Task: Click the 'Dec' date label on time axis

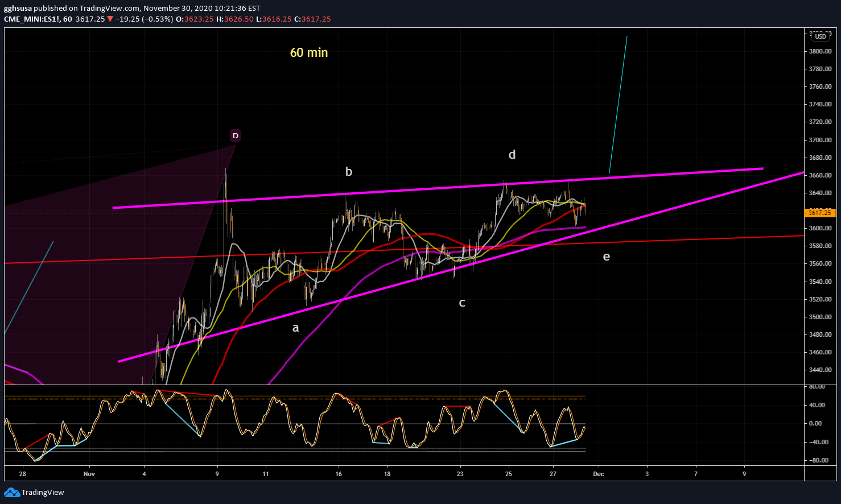Action: click(598, 473)
